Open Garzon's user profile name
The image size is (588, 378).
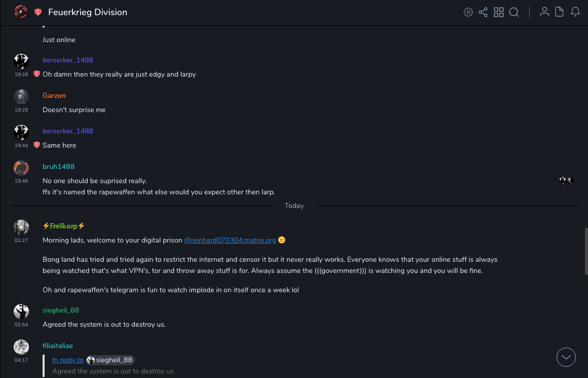54,95
